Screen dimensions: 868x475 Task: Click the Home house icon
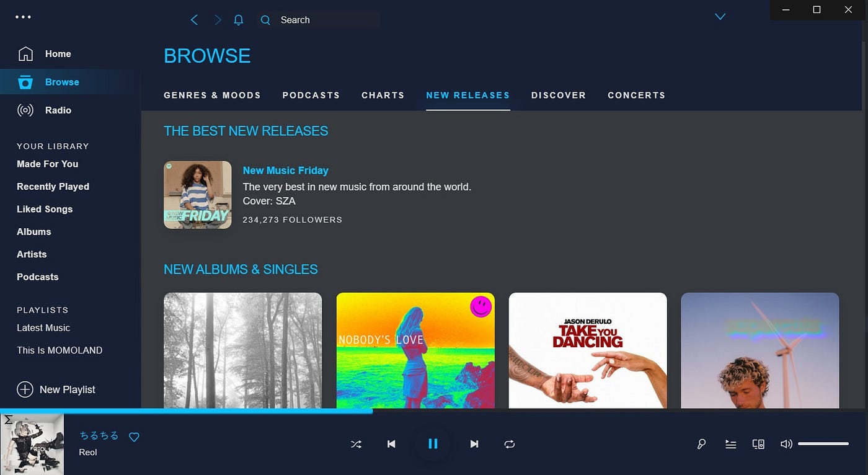[x=25, y=54]
